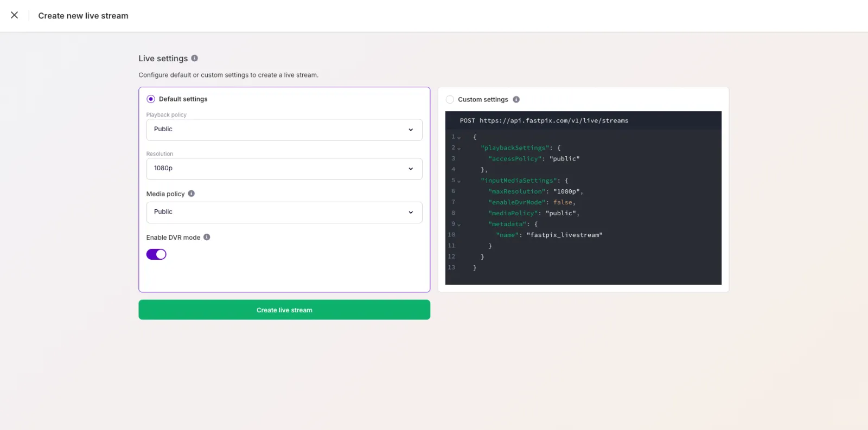Viewport: 868px width, 430px height.
Task: Choose the Custom settings radio option
Action: pos(450,99)
